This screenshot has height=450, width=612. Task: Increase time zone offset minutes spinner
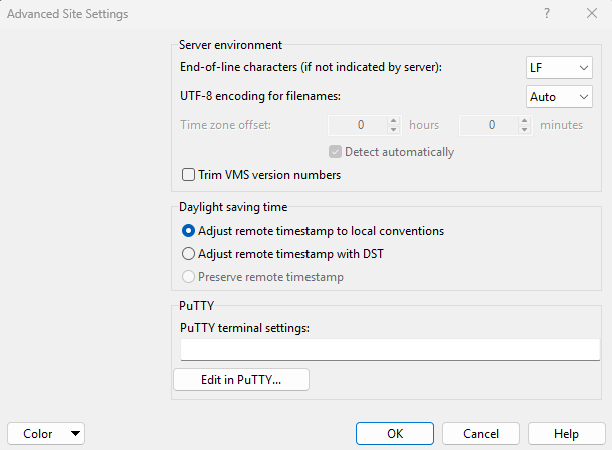(523, 120)
